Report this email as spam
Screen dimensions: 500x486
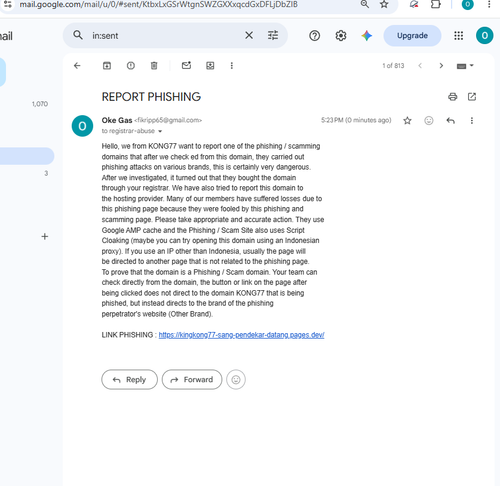(x=131, y=66)
